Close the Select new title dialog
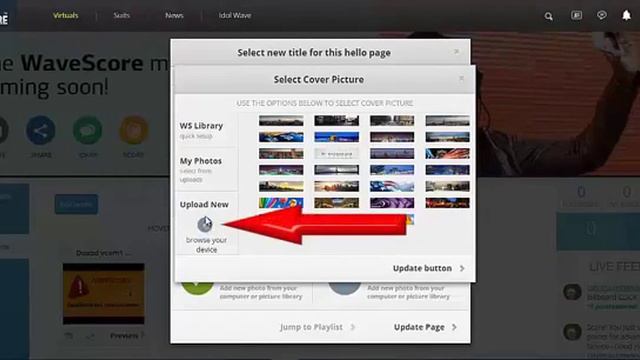The width and height of the screenshot is (640, 360). pyautogui.click(x=457, y=51)
